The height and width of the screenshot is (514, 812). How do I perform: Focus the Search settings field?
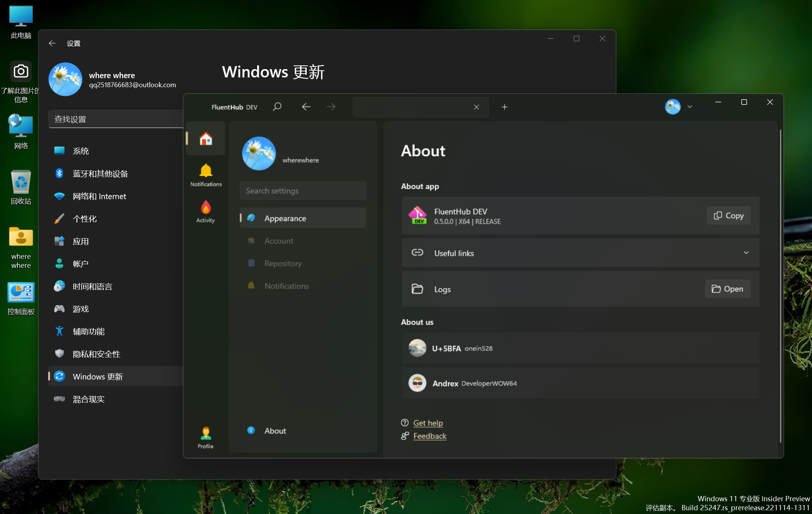[x=303, y=191]
